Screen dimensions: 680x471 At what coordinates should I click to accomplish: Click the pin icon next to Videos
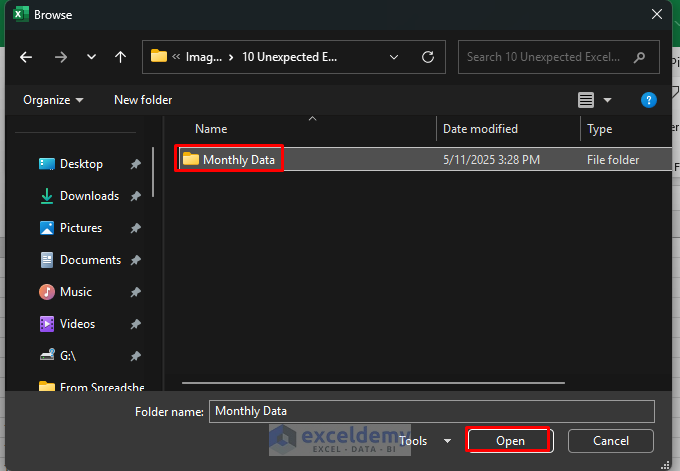point(136,324)
